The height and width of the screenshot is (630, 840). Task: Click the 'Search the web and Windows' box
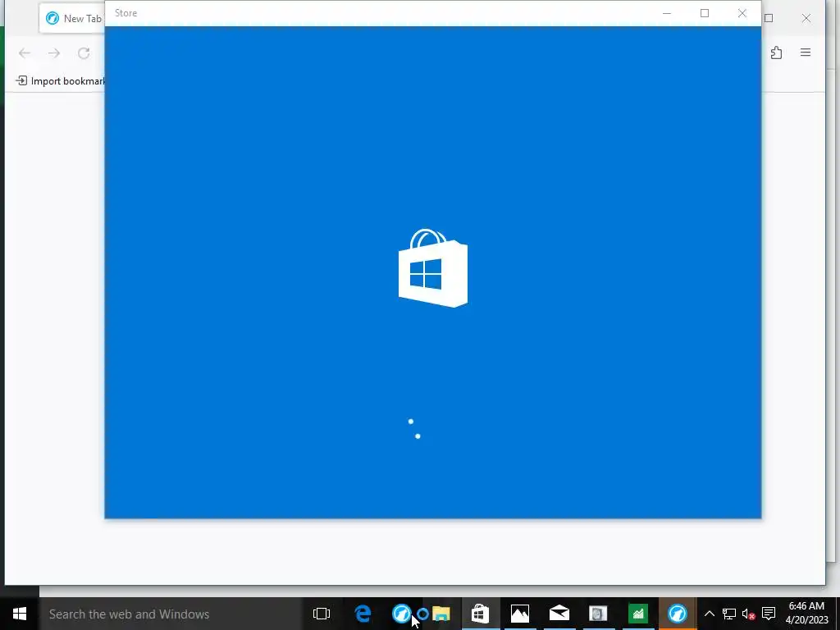click(171, 614)
